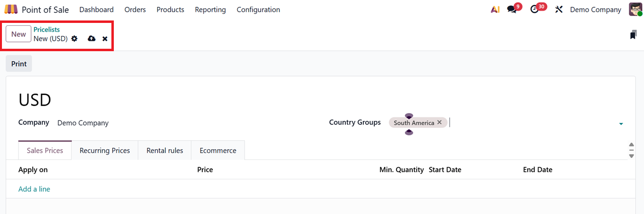
Task: Open the messages conversation icon
Action: point(512,9)
